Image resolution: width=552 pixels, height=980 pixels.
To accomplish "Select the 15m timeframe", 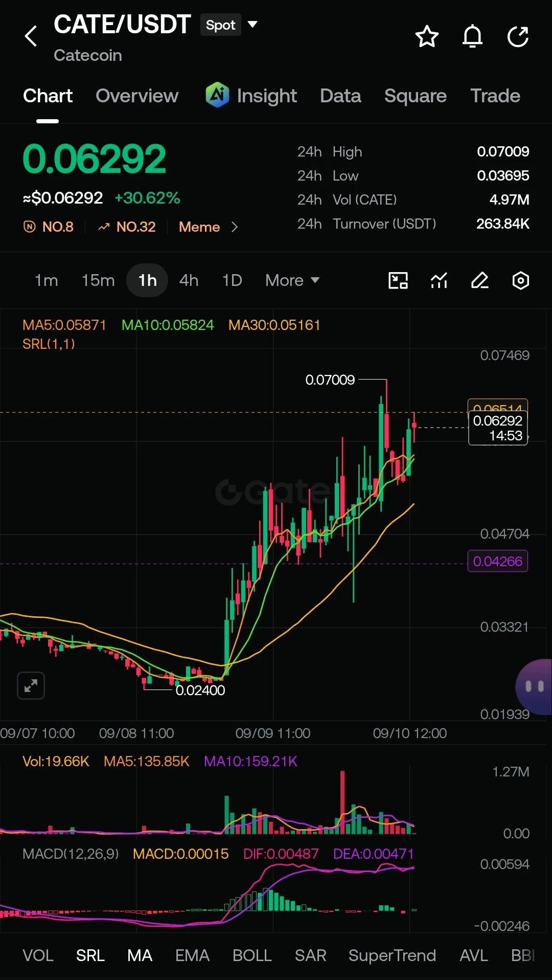I will click(x=98, y=280).
